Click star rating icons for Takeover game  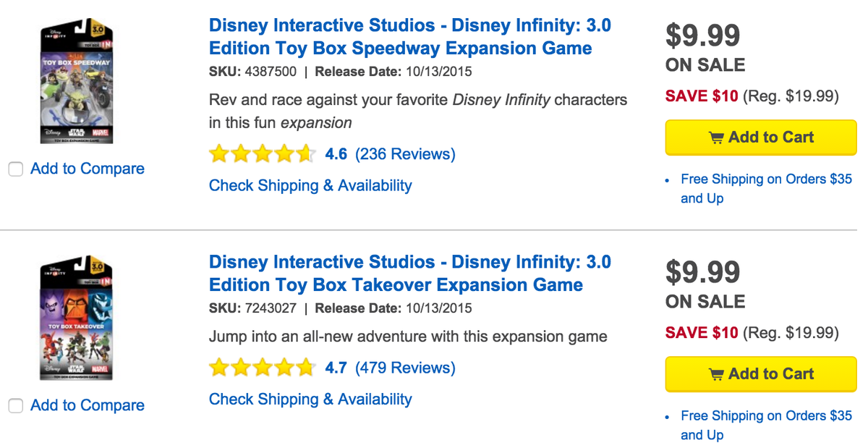[262, 368]
